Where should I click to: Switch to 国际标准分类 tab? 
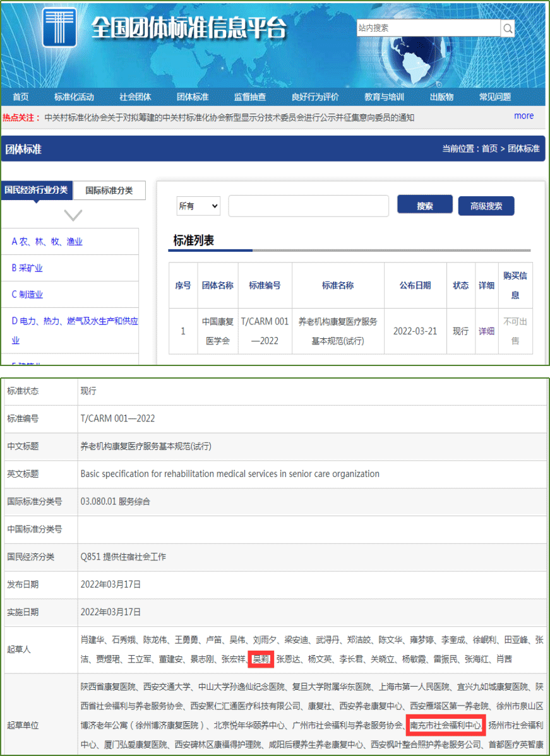[109, 191]
